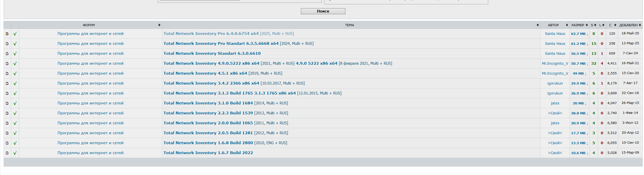Download the 56.5 MB torrent
The height and width of the screenshot is (175, 644).
(579, 53)
